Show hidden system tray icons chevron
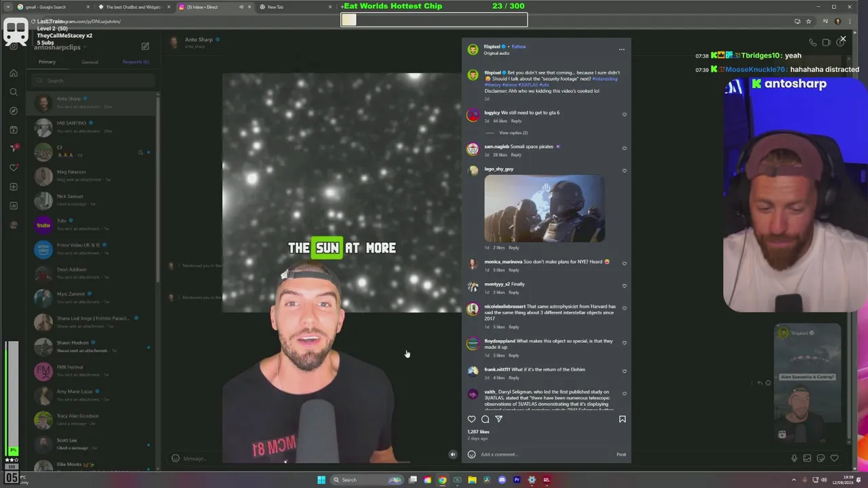868x488 pixels. point(793,480)
